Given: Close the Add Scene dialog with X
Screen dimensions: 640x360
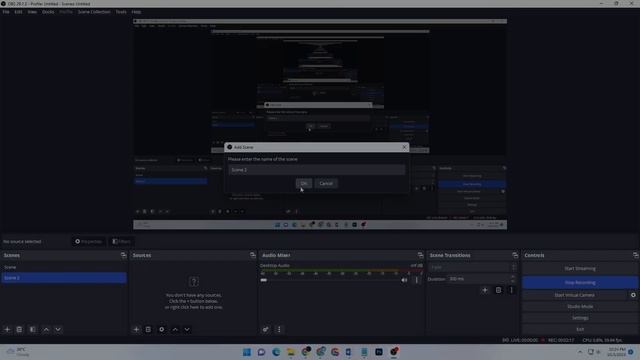Looking at the screenshot, I should click(x=404, y=147).
